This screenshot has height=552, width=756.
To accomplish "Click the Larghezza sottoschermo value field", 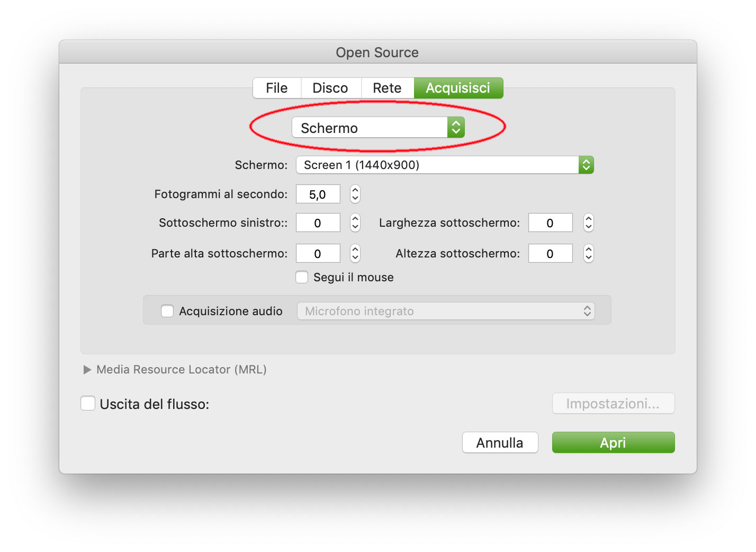I will (x=550, y=222).
